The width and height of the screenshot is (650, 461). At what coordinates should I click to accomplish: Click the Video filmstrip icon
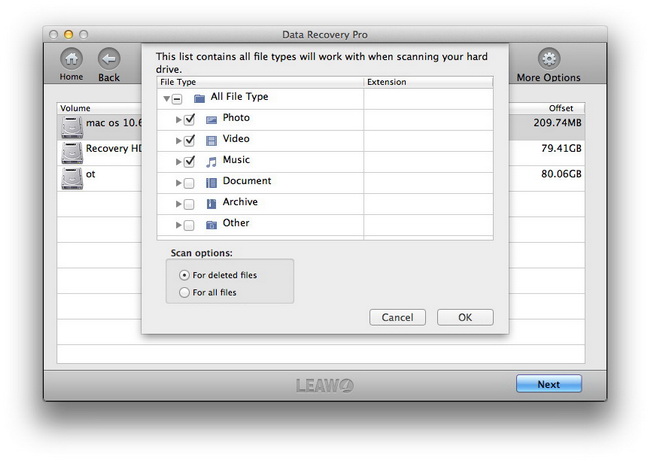point(211,141)
